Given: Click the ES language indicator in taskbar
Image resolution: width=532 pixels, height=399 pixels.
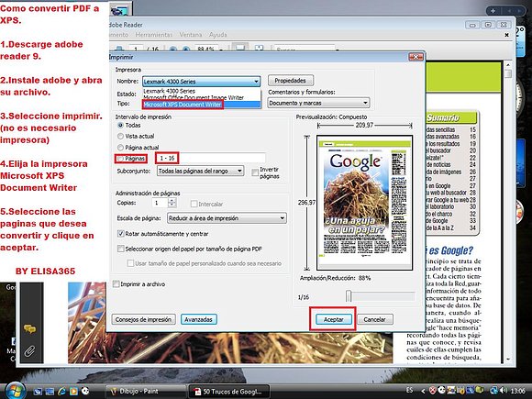Looking at the screenshot, I should coord(409,391).
